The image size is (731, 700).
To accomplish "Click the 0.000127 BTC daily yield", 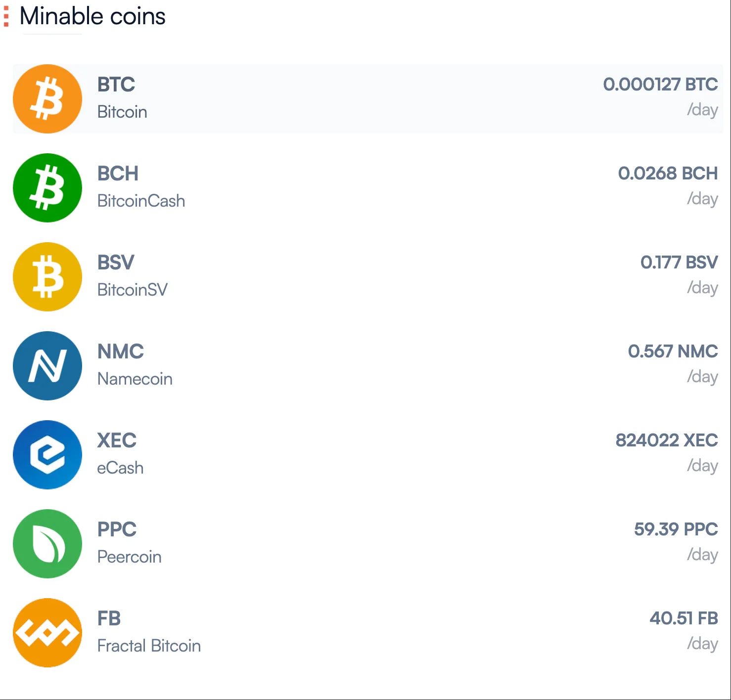I will 660,85.
